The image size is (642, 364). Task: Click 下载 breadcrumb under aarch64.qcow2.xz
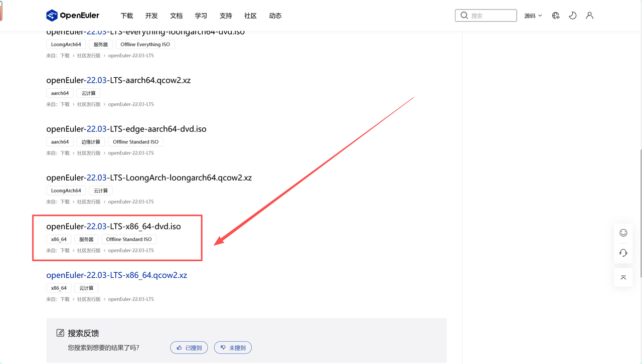pos(65,104)
